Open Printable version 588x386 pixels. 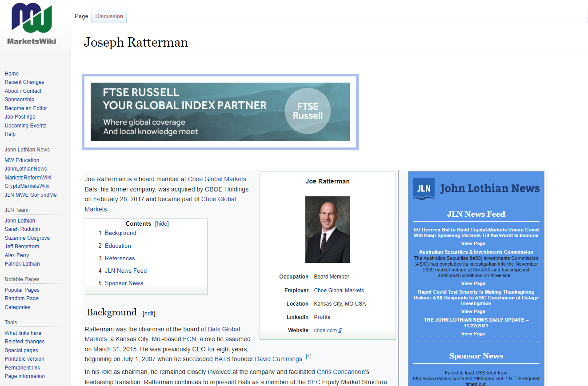tap(24, 359)
